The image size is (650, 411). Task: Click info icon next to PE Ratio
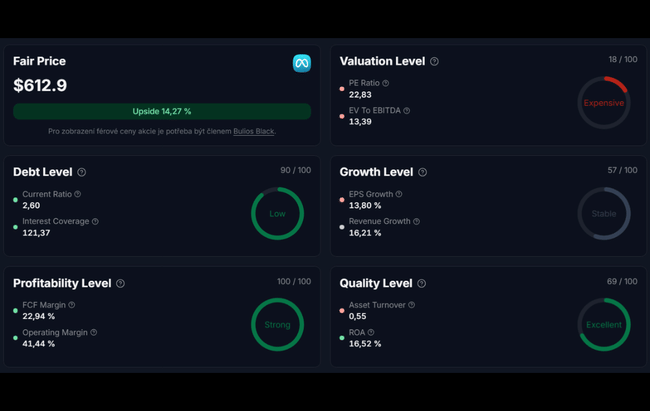pos(386,83)
